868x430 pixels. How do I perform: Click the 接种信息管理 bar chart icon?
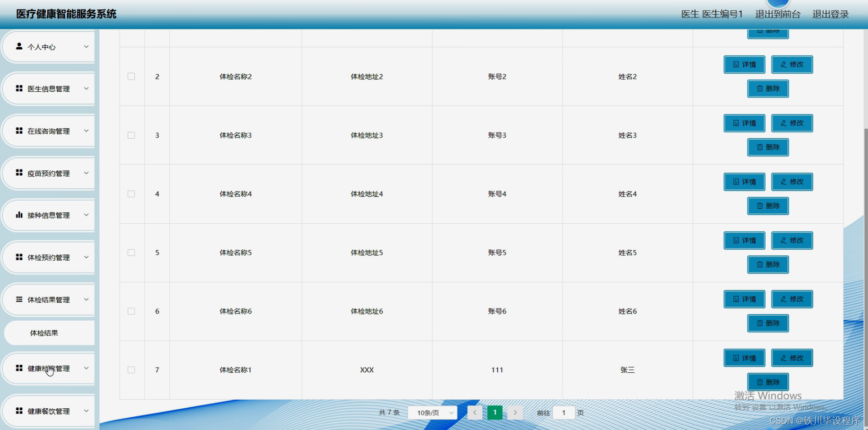[x=19, y=215]
